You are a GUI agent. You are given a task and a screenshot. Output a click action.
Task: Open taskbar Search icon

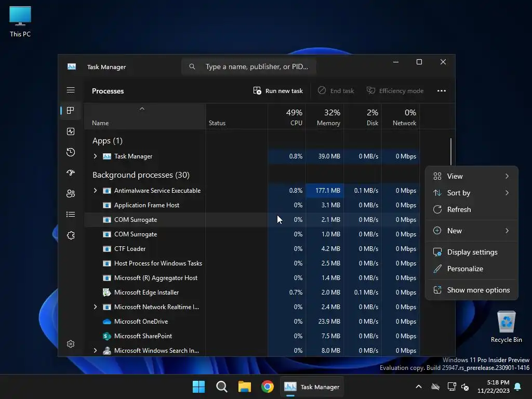point(221,387)
